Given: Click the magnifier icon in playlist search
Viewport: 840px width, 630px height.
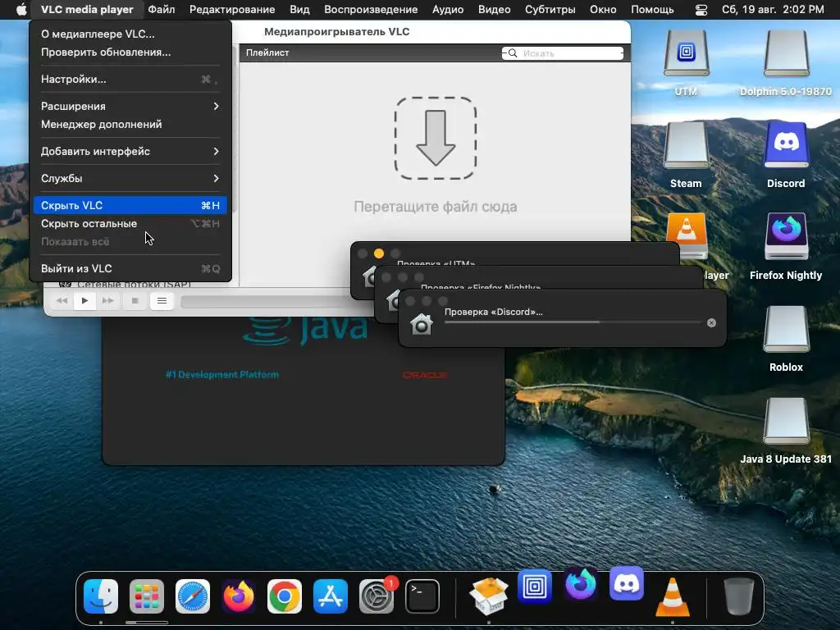Looking at the screenshot, I should [x=512, y=53].
